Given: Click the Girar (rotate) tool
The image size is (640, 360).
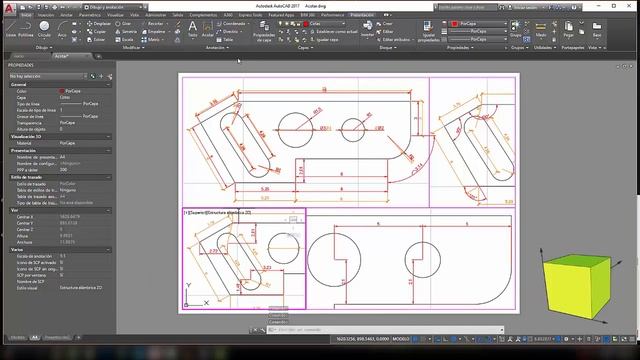Looking at the screenshot, I should click(x=123, y=24).
